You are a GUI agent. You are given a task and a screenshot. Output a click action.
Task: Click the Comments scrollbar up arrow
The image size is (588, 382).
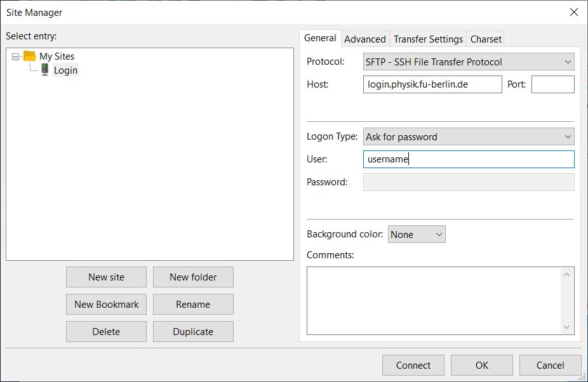pos(566,275)
